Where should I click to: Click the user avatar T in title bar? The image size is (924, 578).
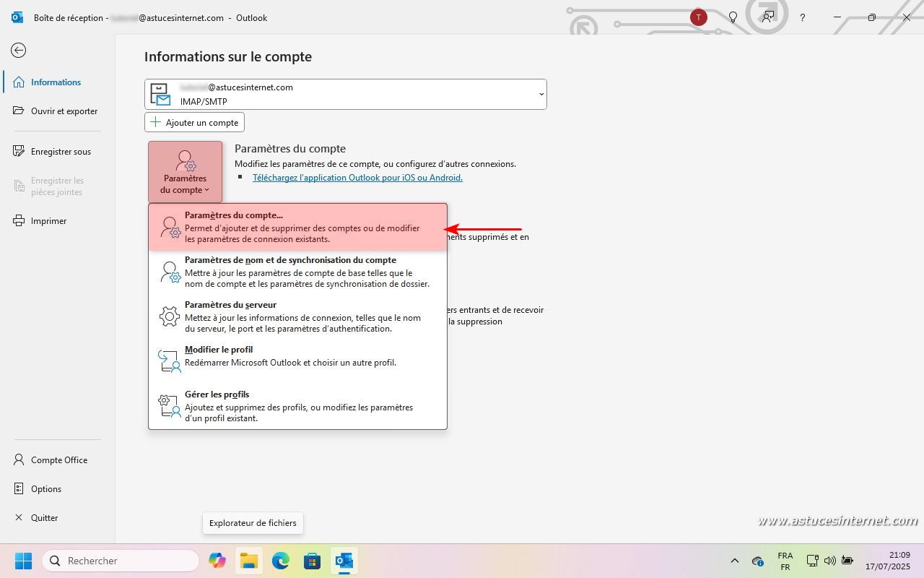pos(698,17)
